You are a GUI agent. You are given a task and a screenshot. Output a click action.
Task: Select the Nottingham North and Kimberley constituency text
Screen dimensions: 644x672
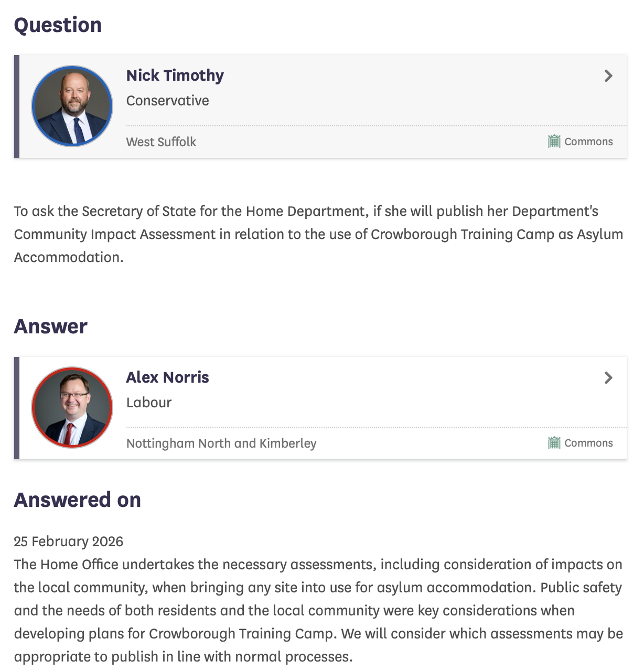pos(221,443)
